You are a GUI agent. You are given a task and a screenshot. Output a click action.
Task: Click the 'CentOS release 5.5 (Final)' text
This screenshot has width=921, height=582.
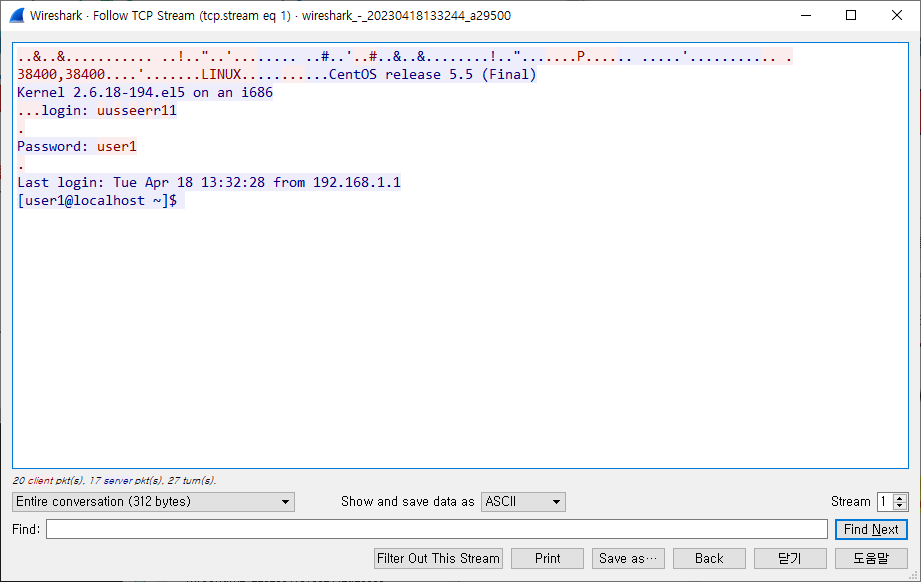coord(432,75)
